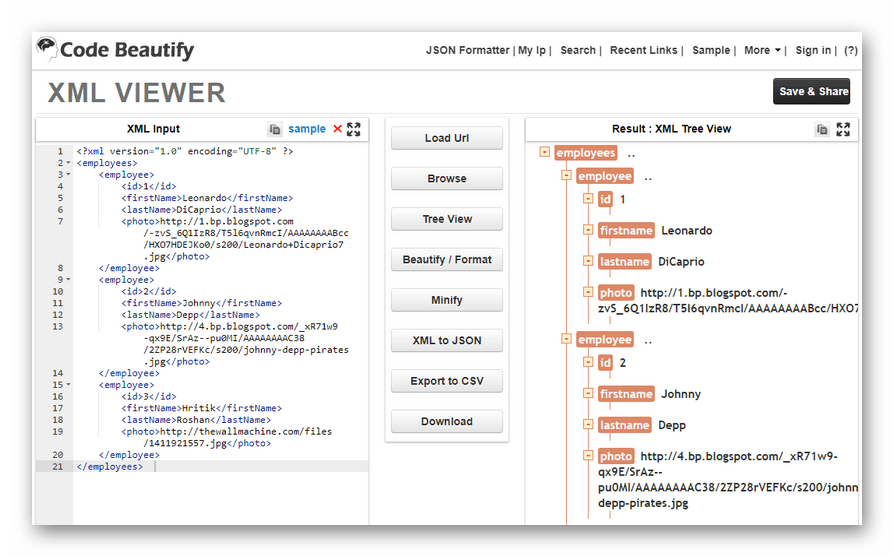
Task: Collapse the second employee node
Action: (x=566, y=339)
